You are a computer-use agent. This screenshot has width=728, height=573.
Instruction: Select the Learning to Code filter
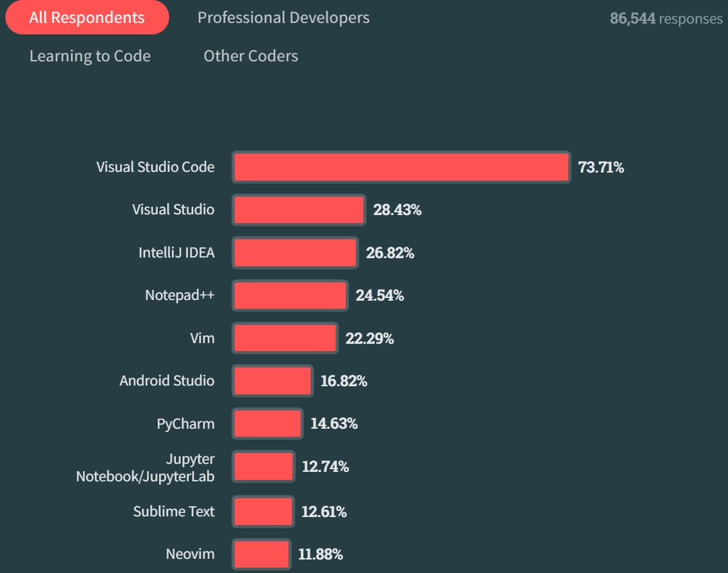pos(89,56)
